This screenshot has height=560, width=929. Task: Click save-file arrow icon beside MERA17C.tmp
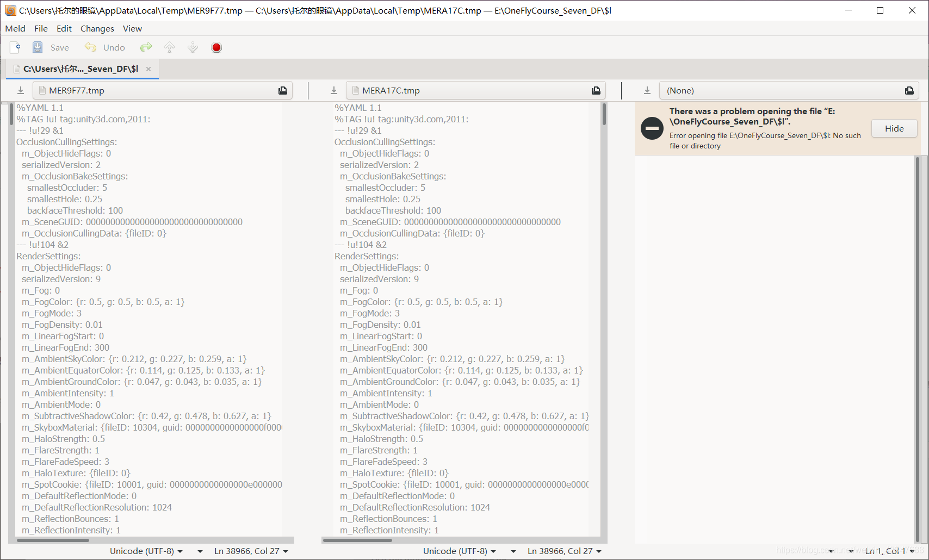(334, 91)
